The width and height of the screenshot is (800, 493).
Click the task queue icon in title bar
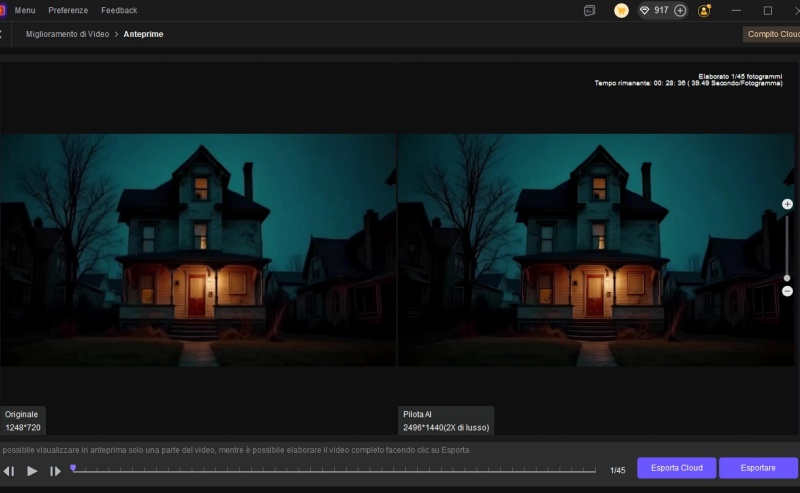[590, 10]
